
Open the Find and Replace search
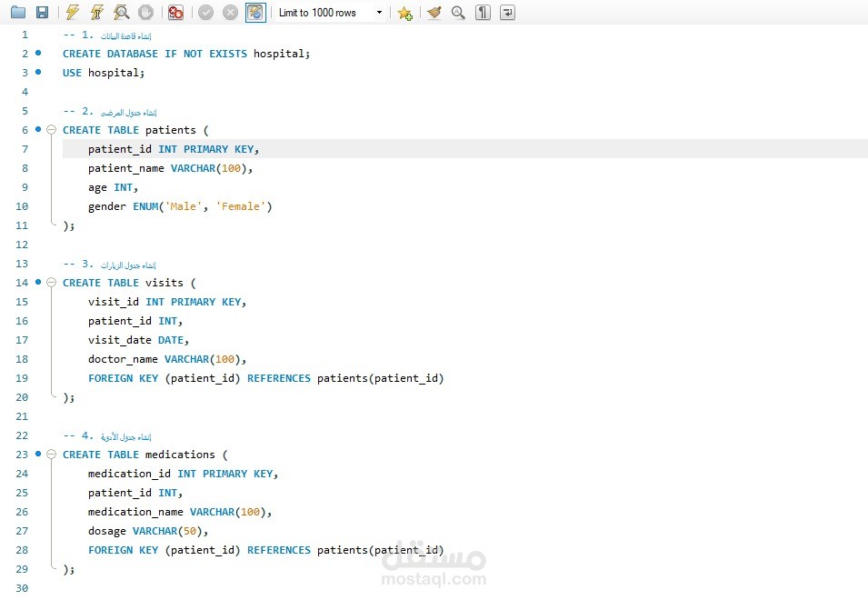[456, 13]
